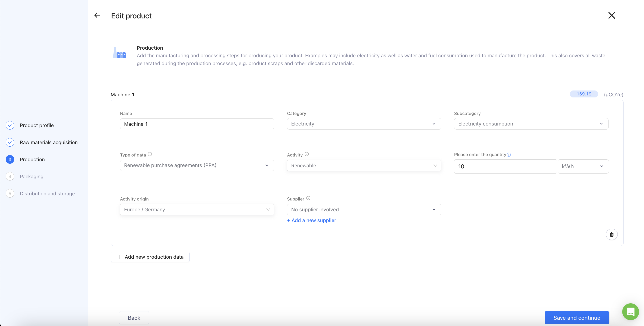The width and height of the screenshot is (644, 326).
Task: Click the info icon beside Supplier label
Action: [x=308, y=198]
